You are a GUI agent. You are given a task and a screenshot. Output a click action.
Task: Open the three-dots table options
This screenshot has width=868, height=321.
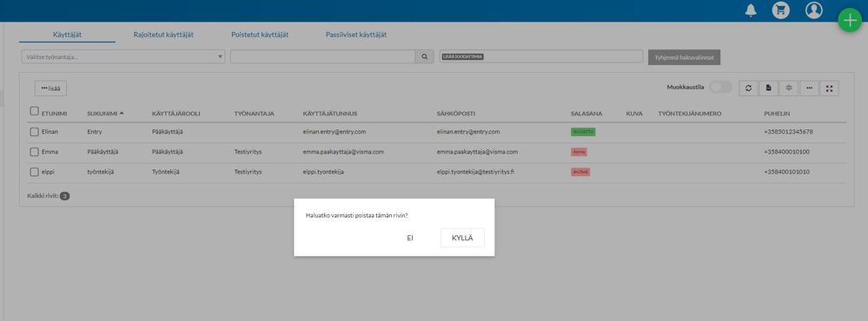coord(809,88)
